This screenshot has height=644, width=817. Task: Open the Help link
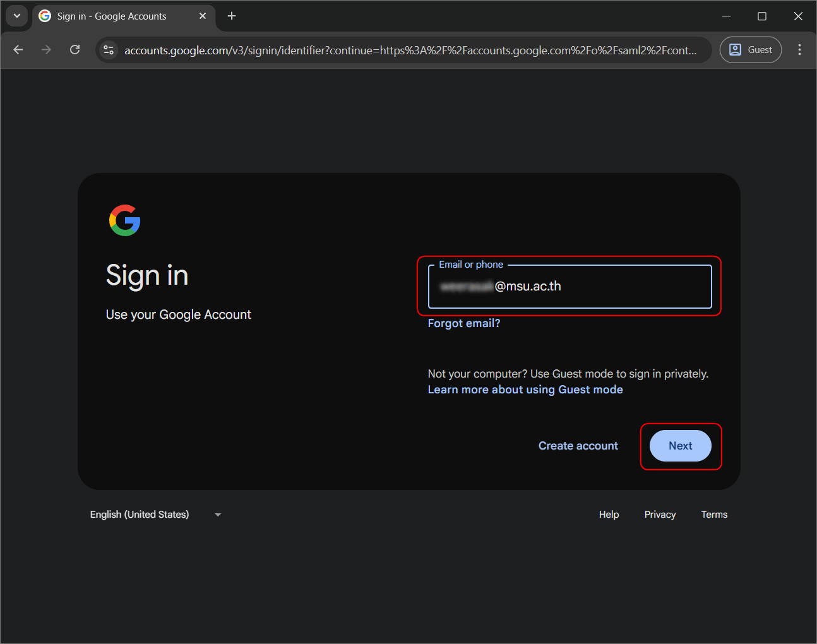point(609,515)
